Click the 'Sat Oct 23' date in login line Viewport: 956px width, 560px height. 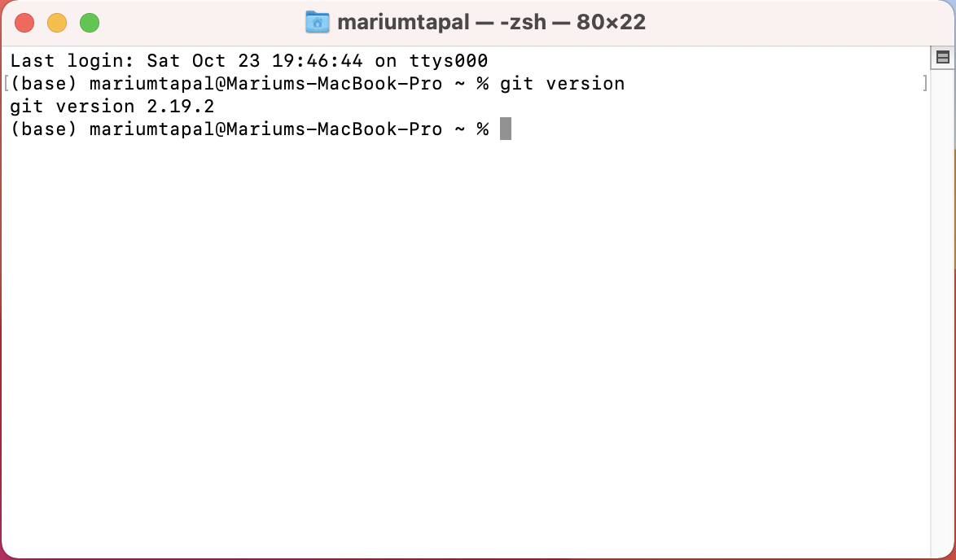point(203,61)
